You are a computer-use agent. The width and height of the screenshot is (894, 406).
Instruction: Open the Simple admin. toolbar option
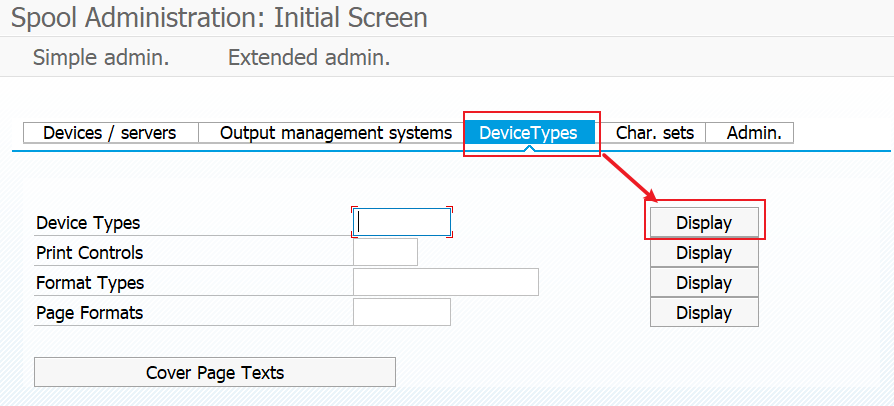[101, 58]
